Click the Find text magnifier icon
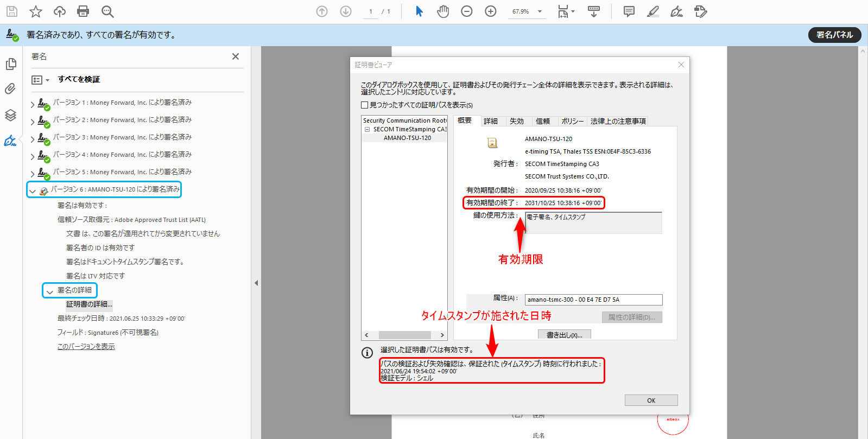 click(107, 11)
